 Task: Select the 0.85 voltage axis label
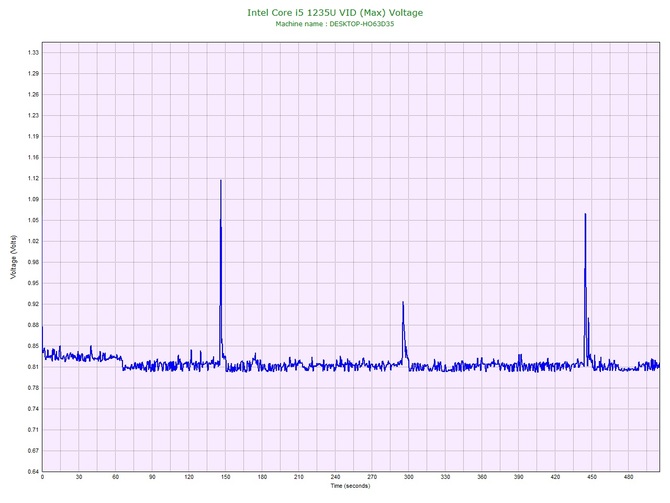33,346
